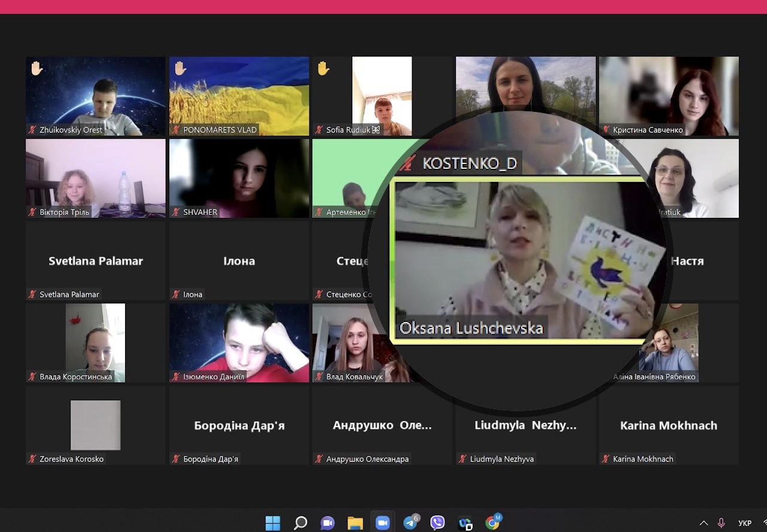This screenshot has height=532, width=767.
Task: Click muted mic icon beside Karina Mokhnach
Action: [607, 459]
